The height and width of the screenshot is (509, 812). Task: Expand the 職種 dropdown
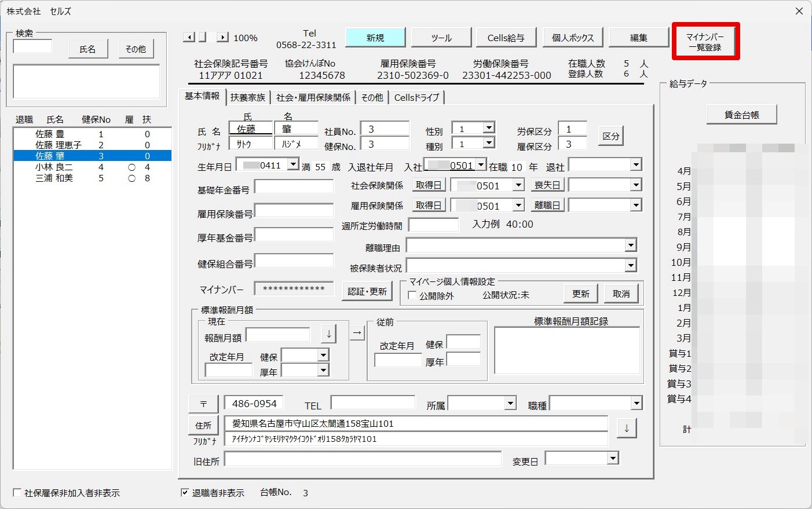(x=636, y=403)
